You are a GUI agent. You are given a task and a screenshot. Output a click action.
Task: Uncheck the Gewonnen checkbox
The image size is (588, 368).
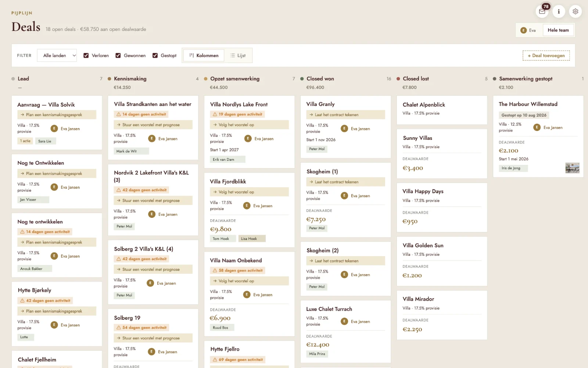118,56
